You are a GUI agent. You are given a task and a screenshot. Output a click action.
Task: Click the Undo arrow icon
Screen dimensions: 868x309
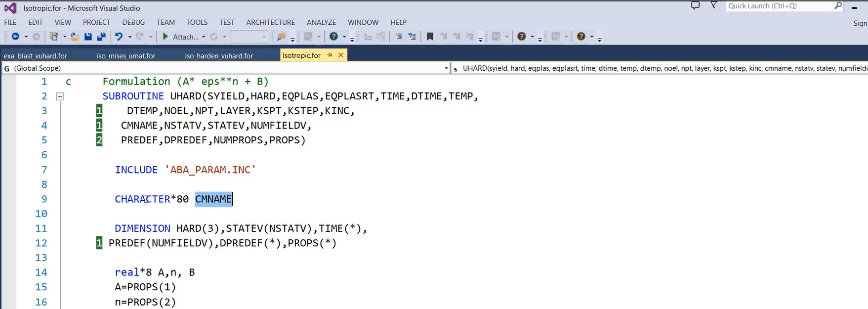click(x=119, y=37)
